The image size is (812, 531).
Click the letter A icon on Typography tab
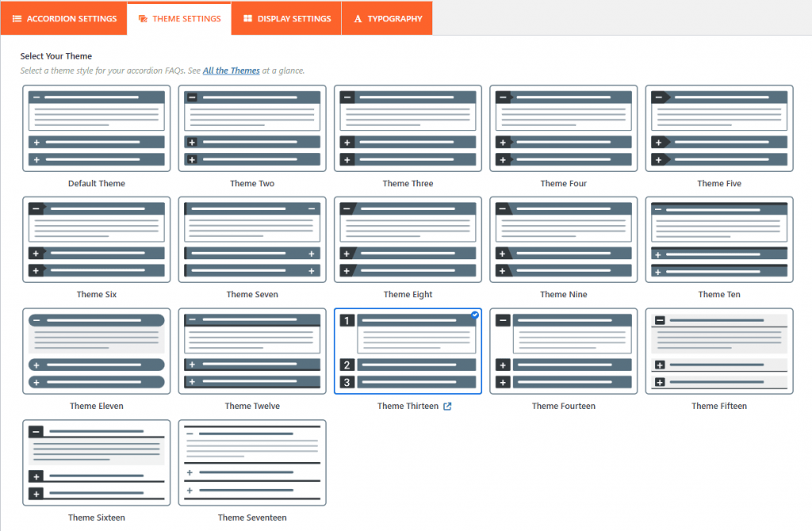tap(358, 18)
